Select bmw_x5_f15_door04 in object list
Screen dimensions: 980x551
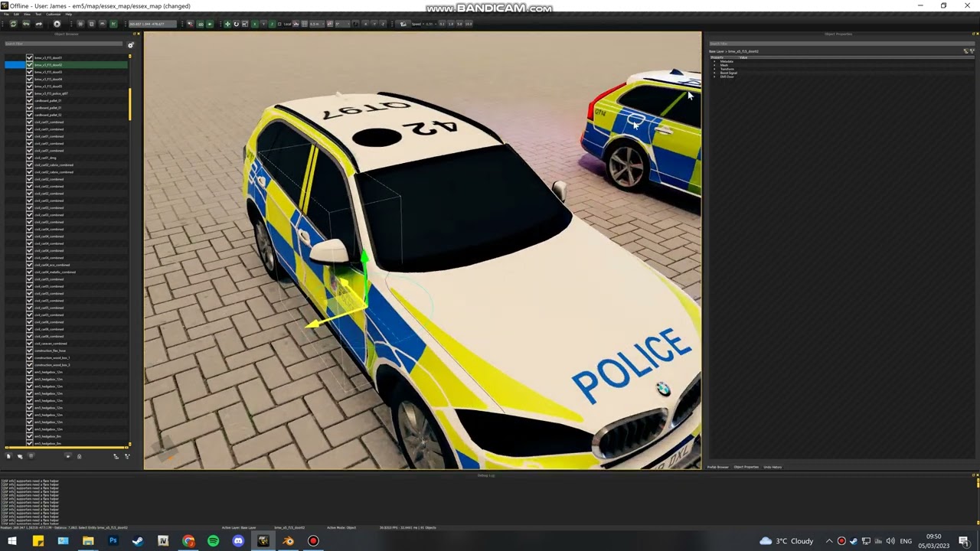(x=48, y=80)
